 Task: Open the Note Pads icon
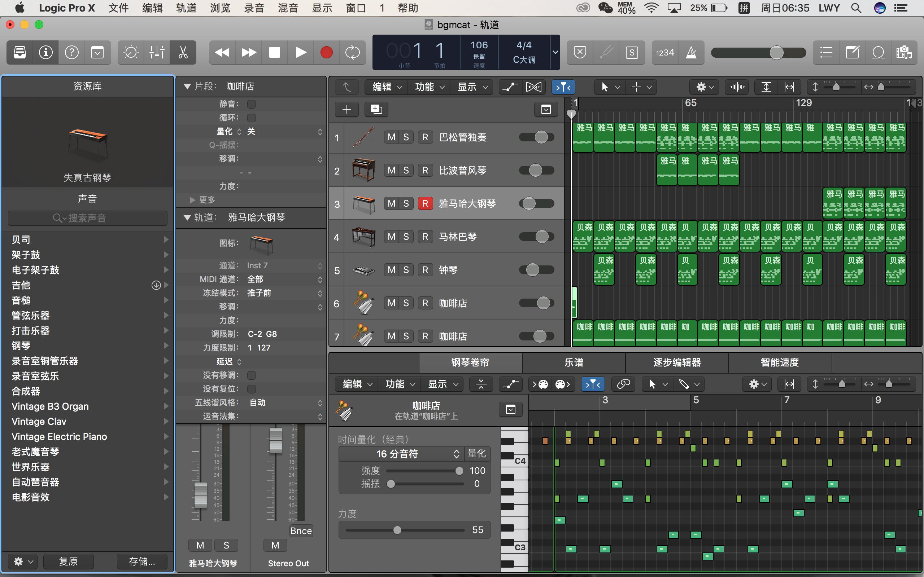(x=852, y=52)
